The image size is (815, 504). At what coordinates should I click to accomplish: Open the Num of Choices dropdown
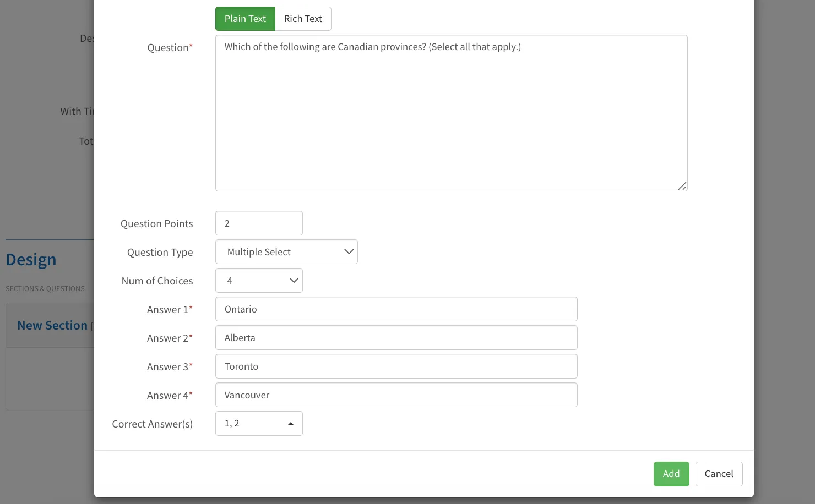[259, 281]
